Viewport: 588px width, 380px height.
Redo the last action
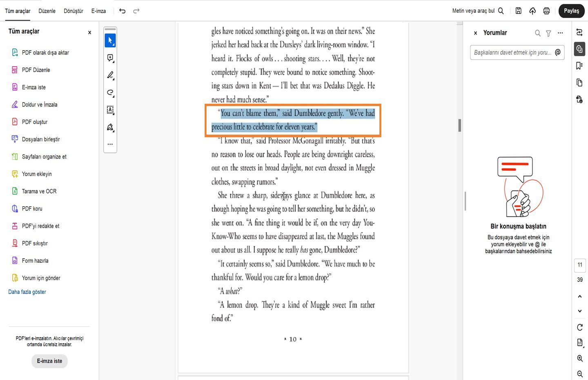tap(136, 11)
